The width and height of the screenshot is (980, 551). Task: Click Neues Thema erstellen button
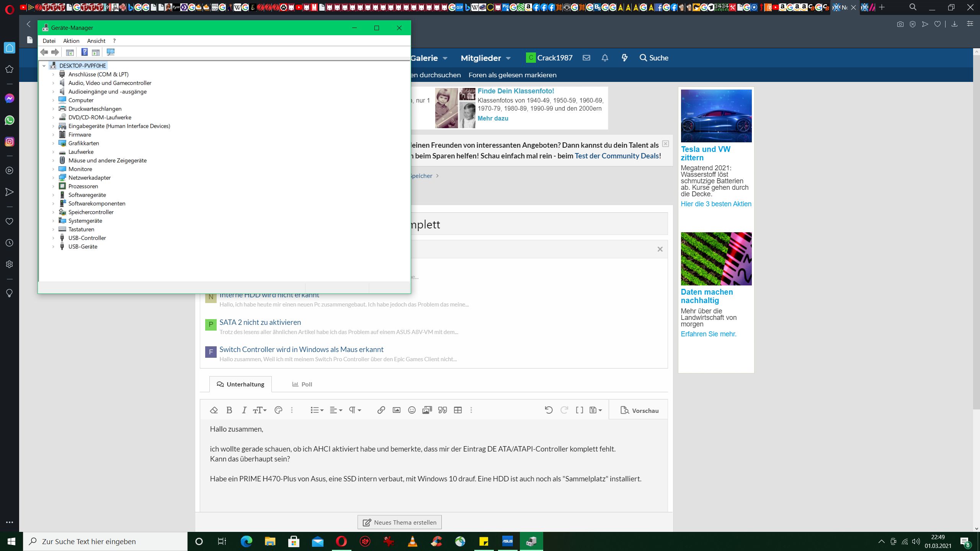(399, 522)
